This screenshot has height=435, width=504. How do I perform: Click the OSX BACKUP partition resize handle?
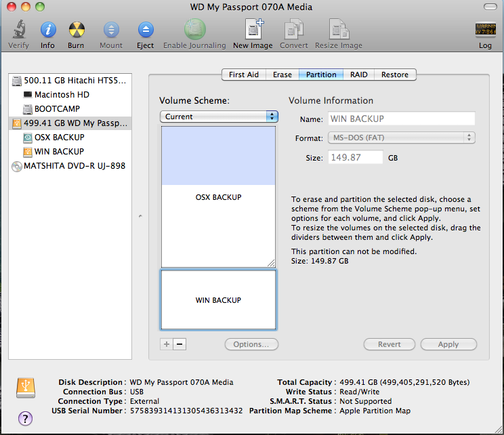click(271, 263)
